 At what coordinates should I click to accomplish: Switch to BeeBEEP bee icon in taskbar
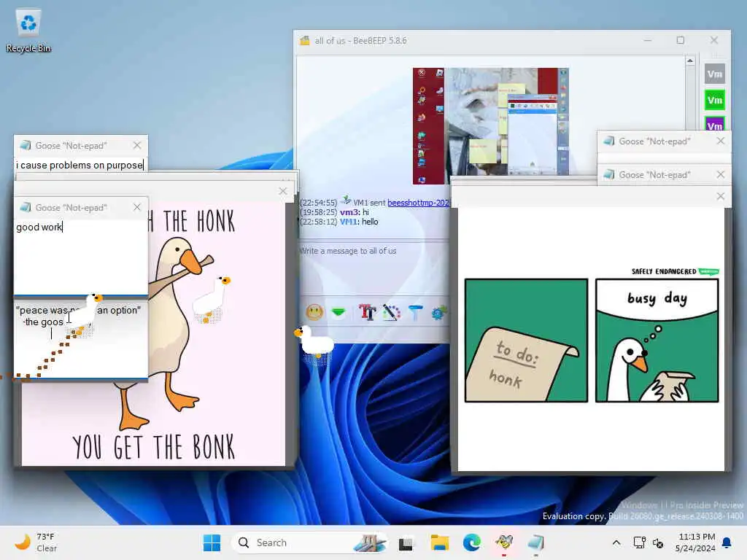504,542
